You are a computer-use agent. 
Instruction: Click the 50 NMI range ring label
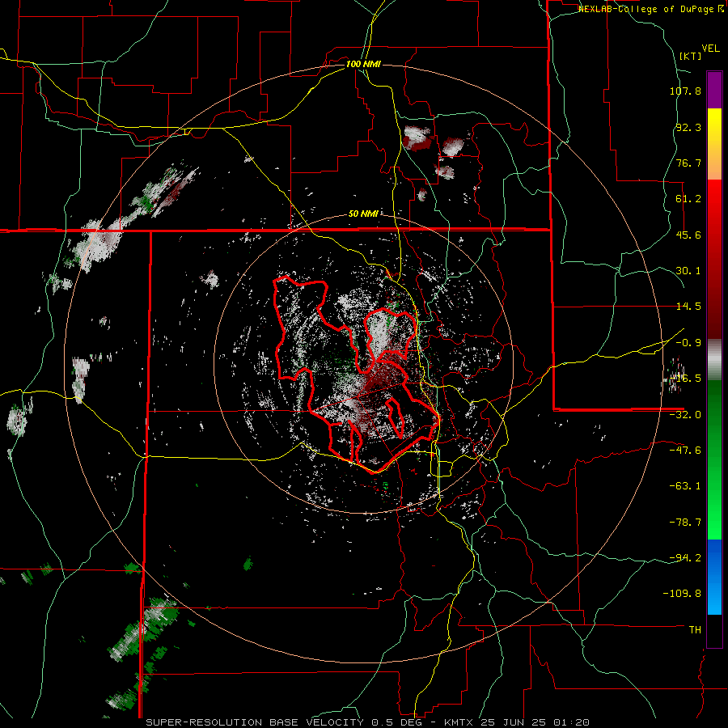(x=363, y=214)
